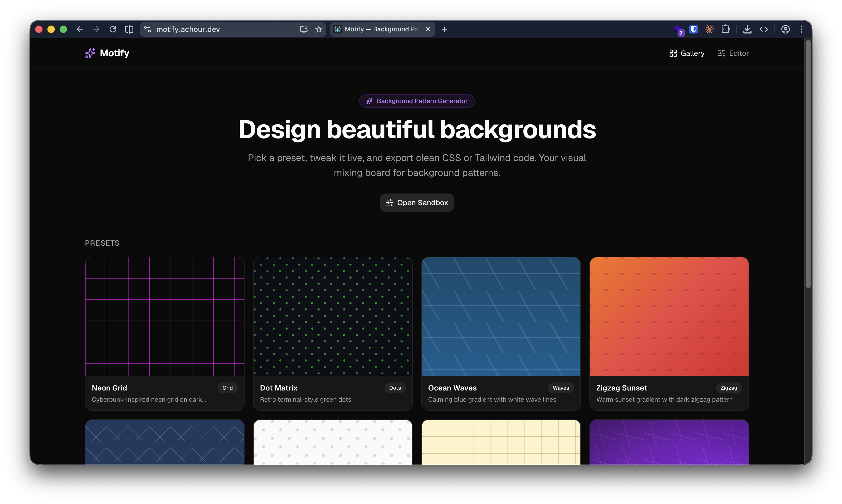Open the browser extensions puzzle icon
Screen dimensions: 842x504
point(726,29)
